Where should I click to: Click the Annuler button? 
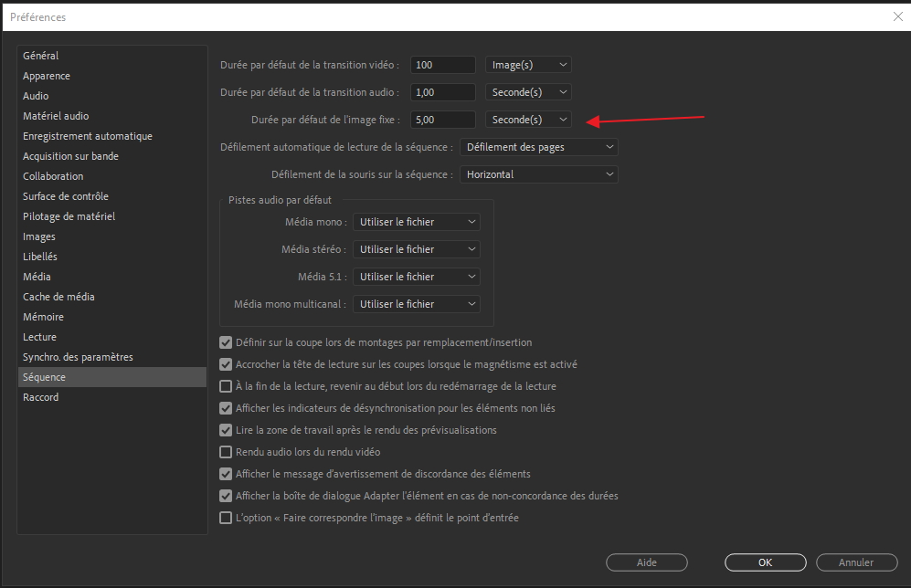click(x=856, y=562)
